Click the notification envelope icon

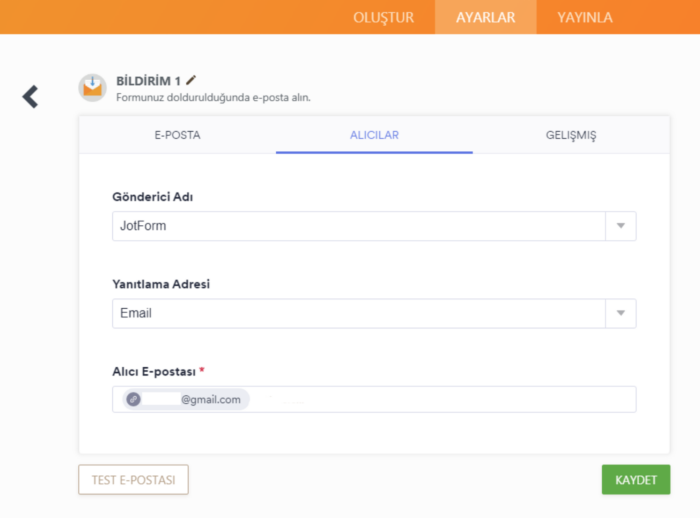coord(93,87)
